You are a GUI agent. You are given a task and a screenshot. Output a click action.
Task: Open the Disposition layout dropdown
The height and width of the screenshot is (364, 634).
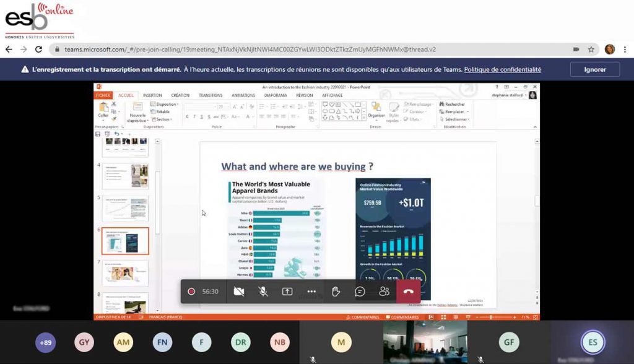[165, 105]
